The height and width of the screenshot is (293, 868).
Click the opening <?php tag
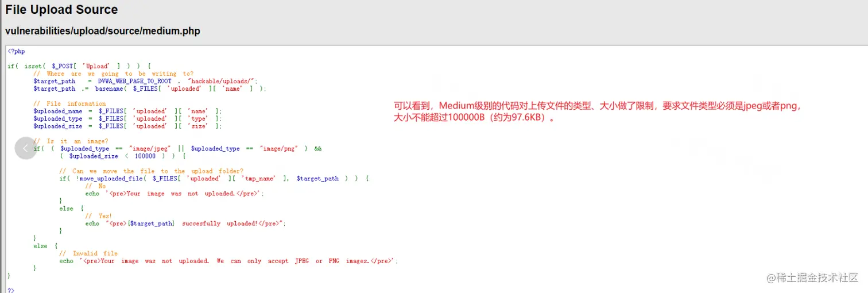click(x=16, y=51)
